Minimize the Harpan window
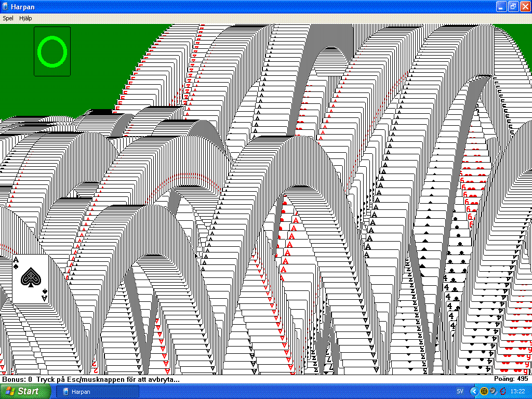 pos(501,7)
